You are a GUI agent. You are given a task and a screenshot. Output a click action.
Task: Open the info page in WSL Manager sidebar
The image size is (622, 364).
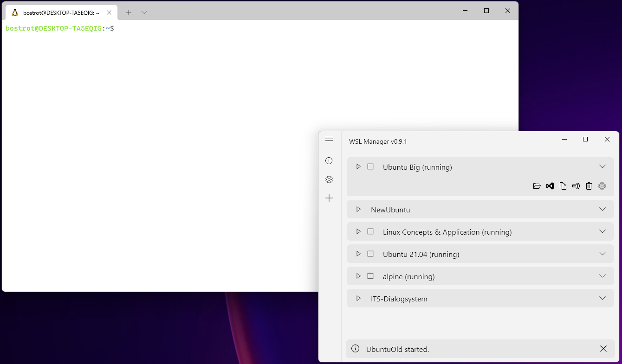[x=329, y=161]
